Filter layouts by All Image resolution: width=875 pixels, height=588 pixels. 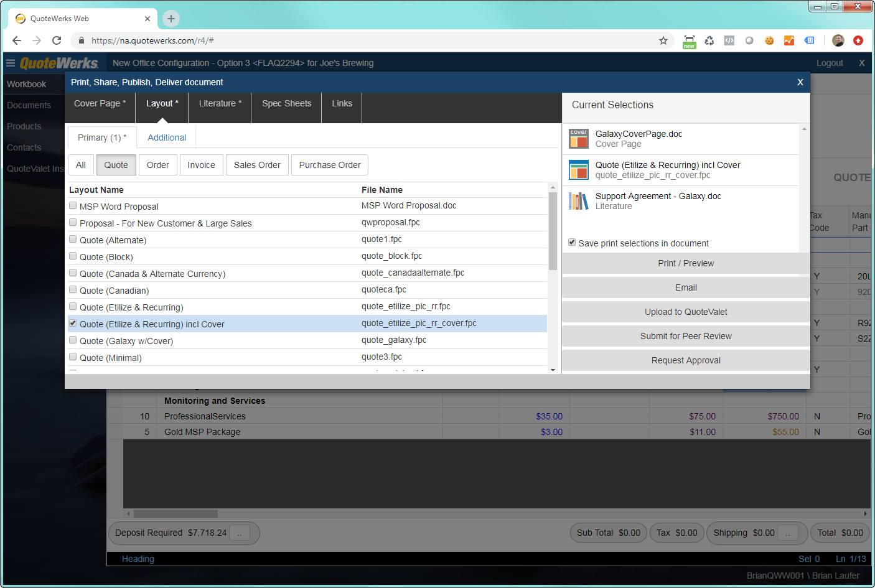(81, 165)
